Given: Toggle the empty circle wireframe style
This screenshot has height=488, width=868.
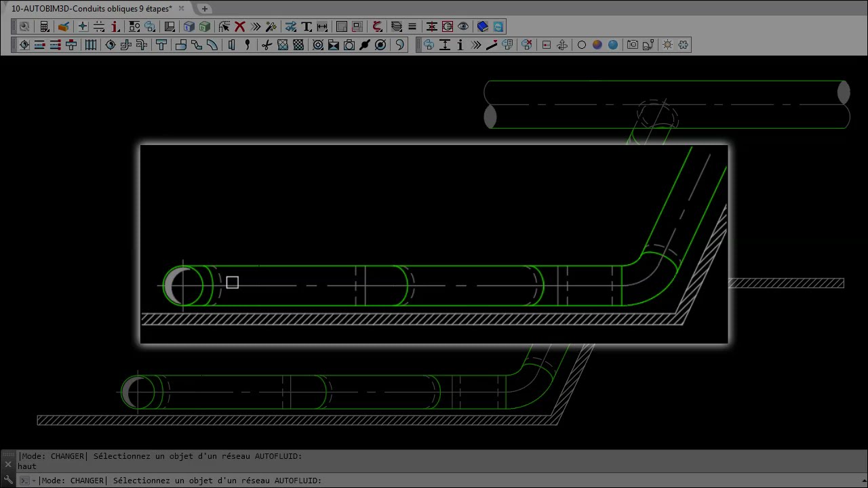Looking at the screenshot, I should (581, 45).
